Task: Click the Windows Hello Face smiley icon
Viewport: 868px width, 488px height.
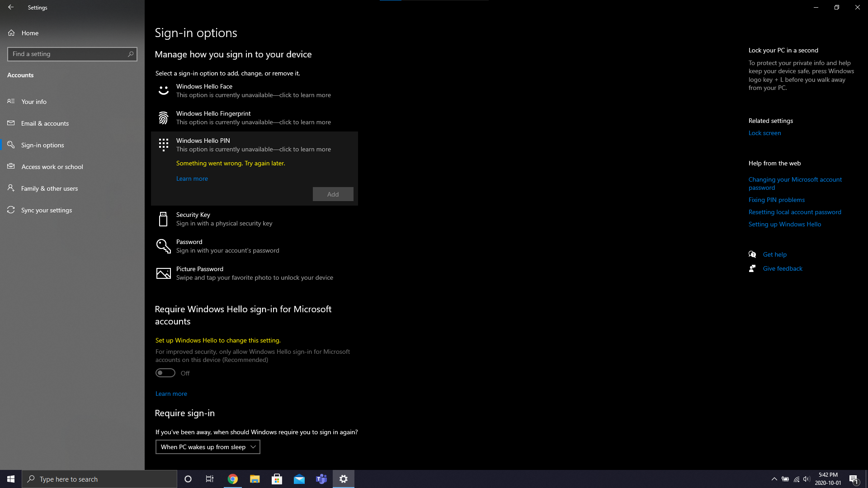Action: click(x=163, y=91)
